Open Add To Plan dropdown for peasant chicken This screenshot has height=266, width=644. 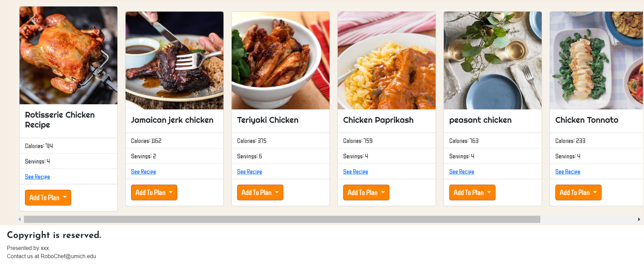pos(472,192)
